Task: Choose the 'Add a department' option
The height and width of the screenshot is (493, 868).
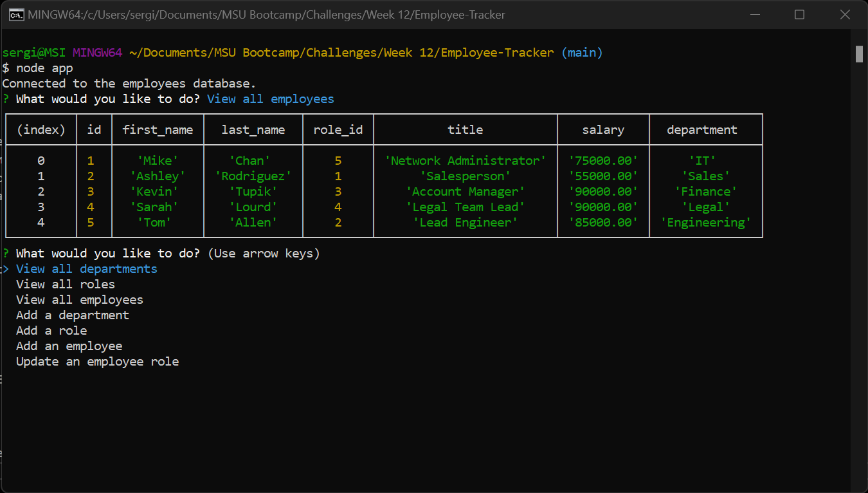Action: [x=73, y=315]
